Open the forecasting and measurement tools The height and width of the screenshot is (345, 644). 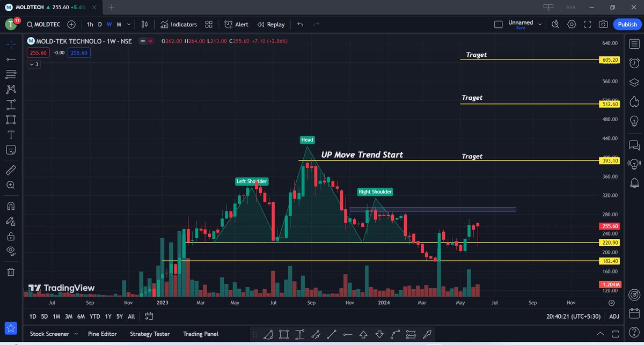(x=11, y=104)
